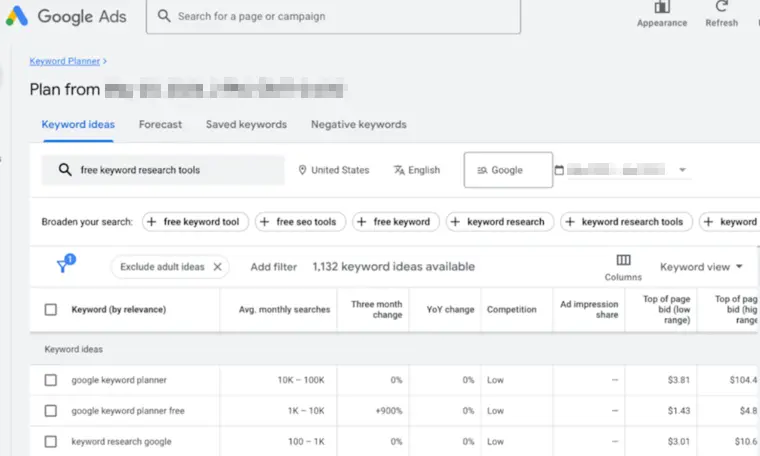This screenshot has height=456, width=760.
Task: Switch to Keyword ideas tab
Action: click(78, 125)
